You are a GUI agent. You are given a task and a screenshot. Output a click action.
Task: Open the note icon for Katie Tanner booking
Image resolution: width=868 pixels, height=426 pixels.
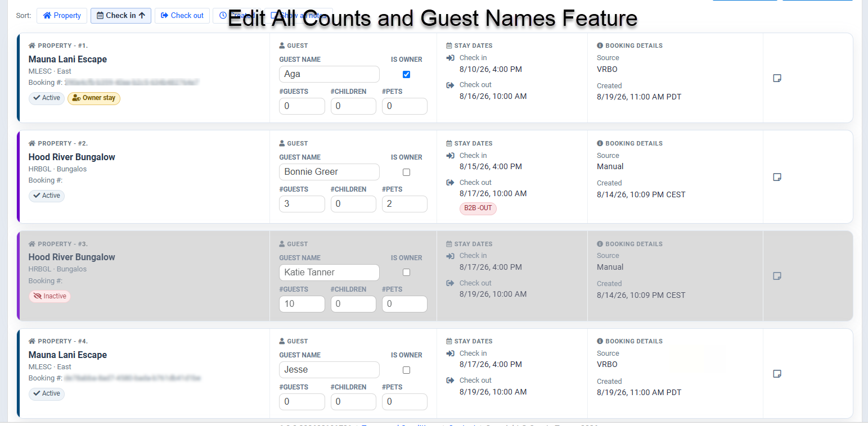(x=777, y=276)
